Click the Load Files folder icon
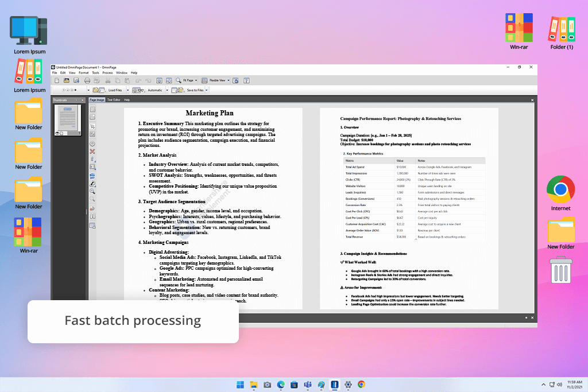The image size is (588, 392). [x=99, y=90]
